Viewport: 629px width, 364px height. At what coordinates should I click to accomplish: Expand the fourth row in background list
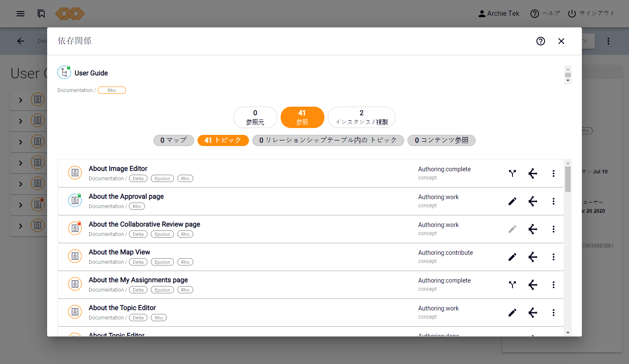point(21,163)
